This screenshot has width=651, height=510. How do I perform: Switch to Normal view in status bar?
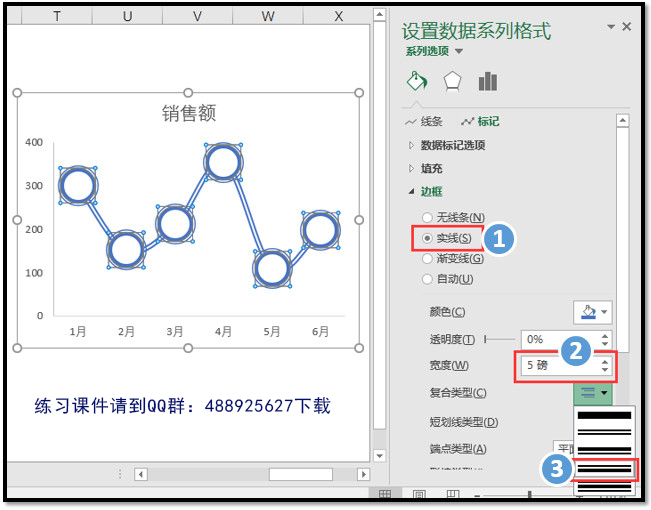tap(385, 494)
